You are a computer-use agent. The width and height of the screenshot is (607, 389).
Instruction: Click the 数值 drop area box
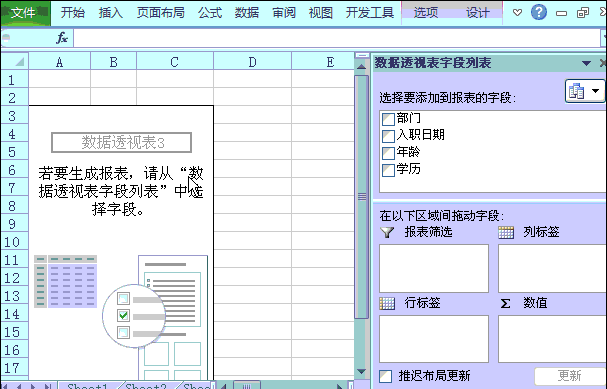552,339
